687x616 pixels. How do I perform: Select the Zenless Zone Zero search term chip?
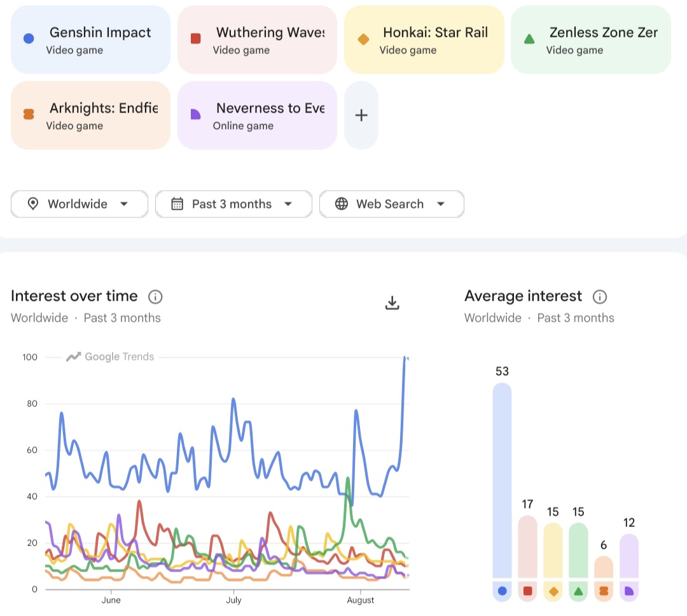tap(590, 39)
